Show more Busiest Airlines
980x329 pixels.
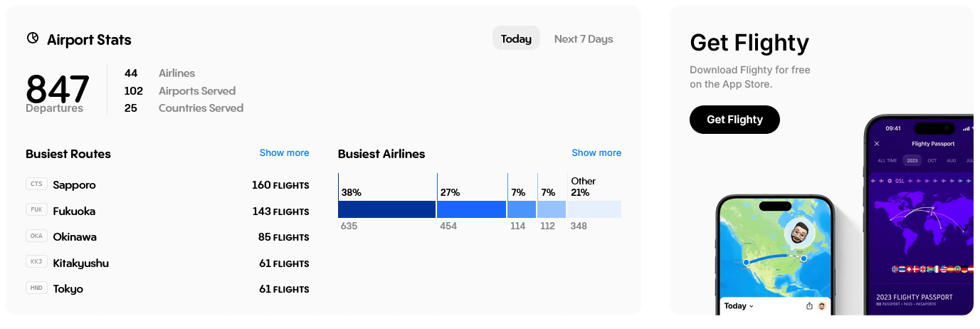(596, 152)
